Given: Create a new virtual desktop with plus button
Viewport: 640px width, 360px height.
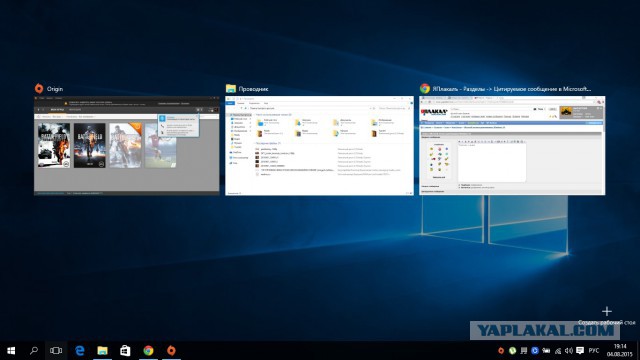Looking at the screenshot, I should point(607,311).
